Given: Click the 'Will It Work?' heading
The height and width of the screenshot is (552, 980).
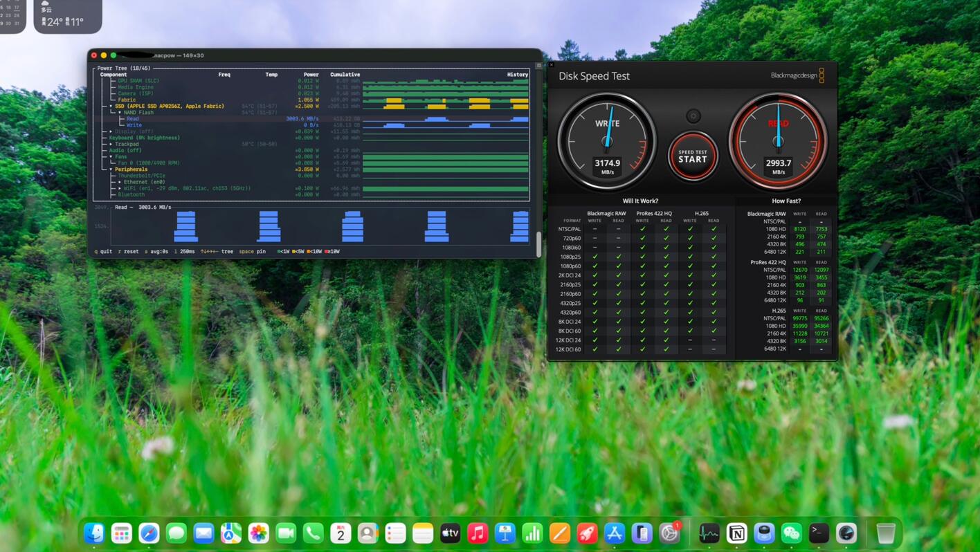Looking at the screenshot, I should tap(640, 201).
